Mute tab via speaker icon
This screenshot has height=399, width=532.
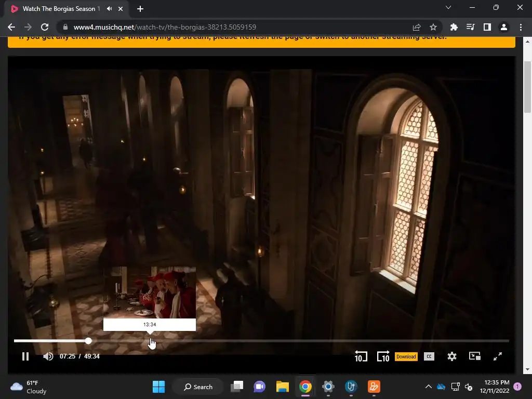point(109,9)
